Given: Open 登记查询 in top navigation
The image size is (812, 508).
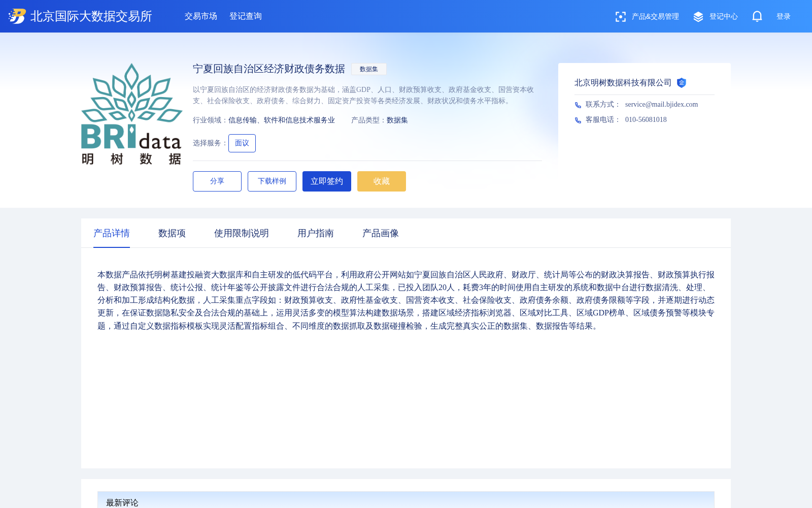Looking at the screenshot, I should [x=246, y=16].
